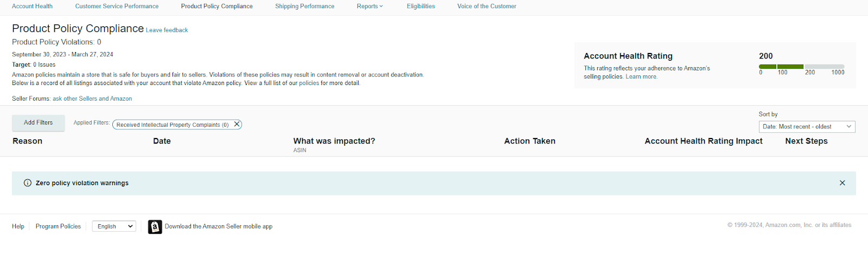
Task: Dismiss the zero policy violation banner
Action: (x=842, y=183)
